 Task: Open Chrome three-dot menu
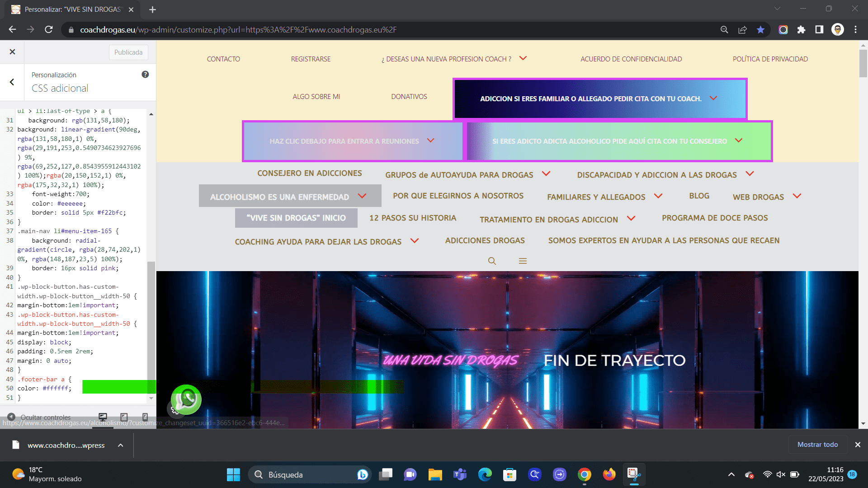855,30
